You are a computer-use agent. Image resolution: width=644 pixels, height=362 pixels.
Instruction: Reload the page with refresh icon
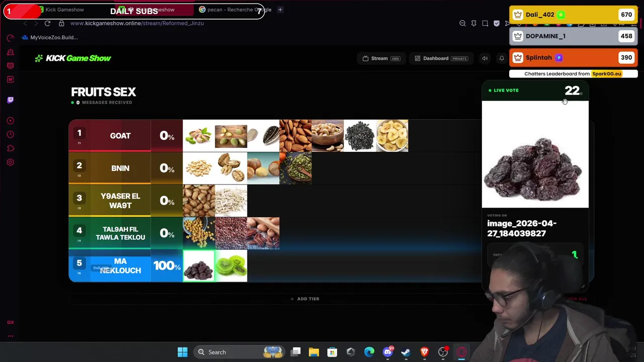pyautogui.click(x=47, y=23)
